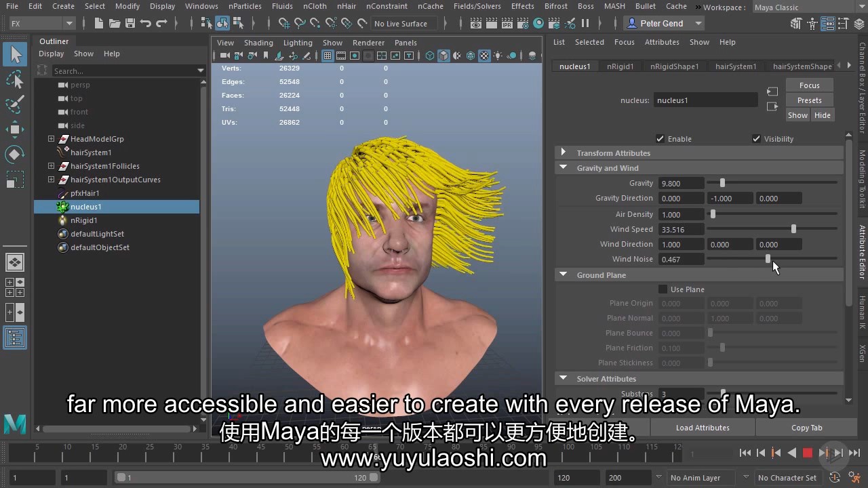Select the arrow Select tool in the toolbox
The height and width of the screenshot is (488, 868).
pos(15,55)
